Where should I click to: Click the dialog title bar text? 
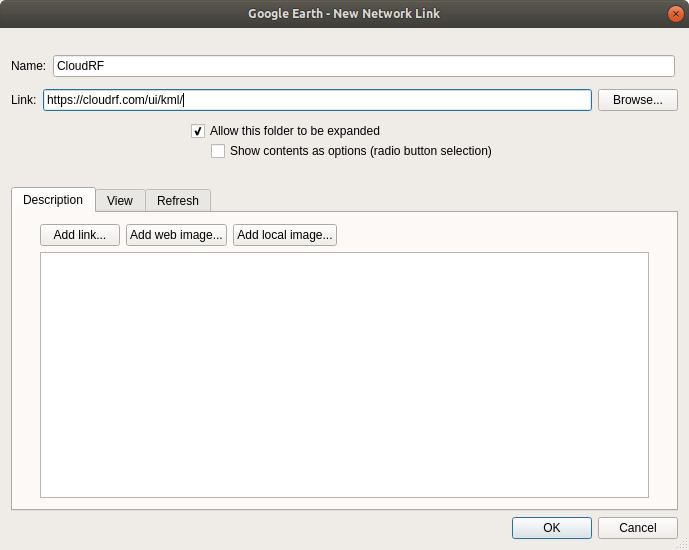click(344, 14)
